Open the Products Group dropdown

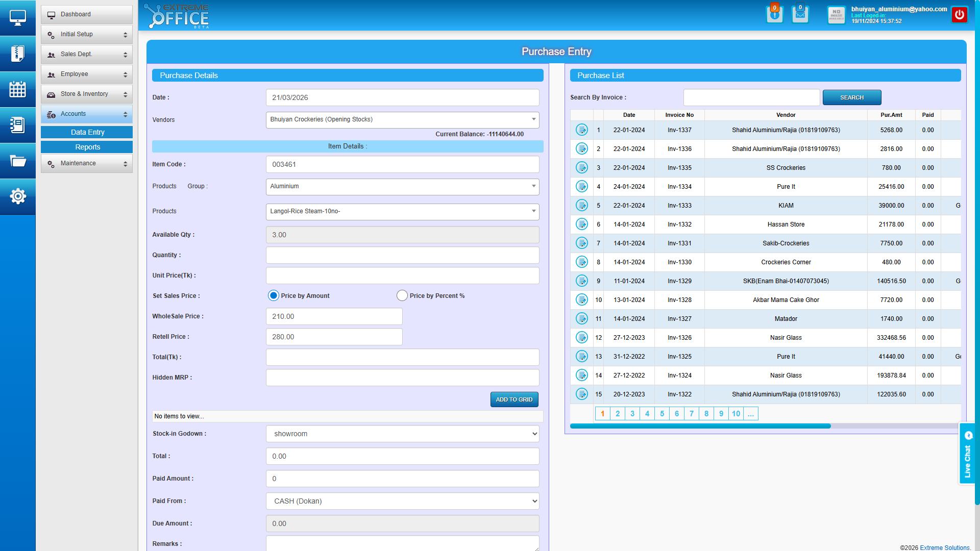402,187
